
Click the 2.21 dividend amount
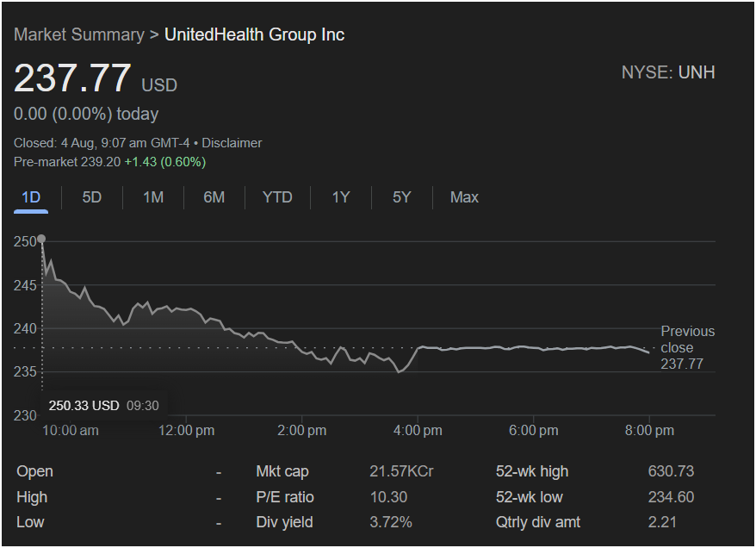click(662, 522)
